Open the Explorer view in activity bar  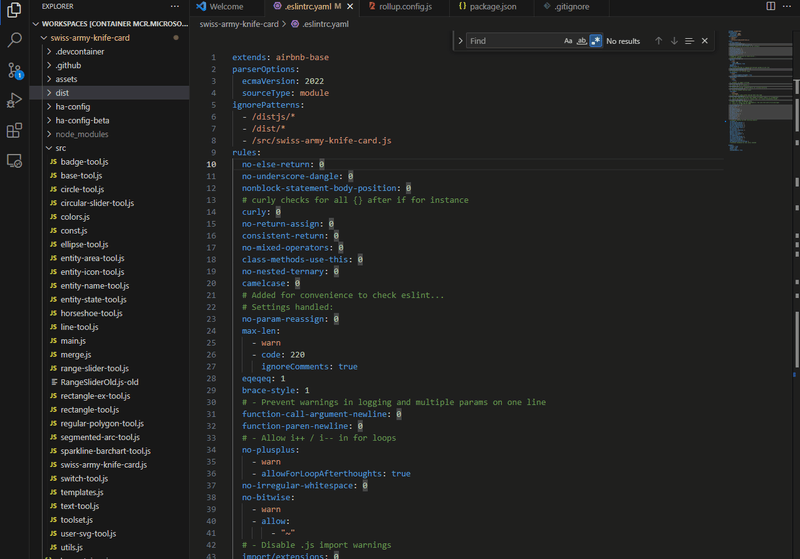(14, 10)
